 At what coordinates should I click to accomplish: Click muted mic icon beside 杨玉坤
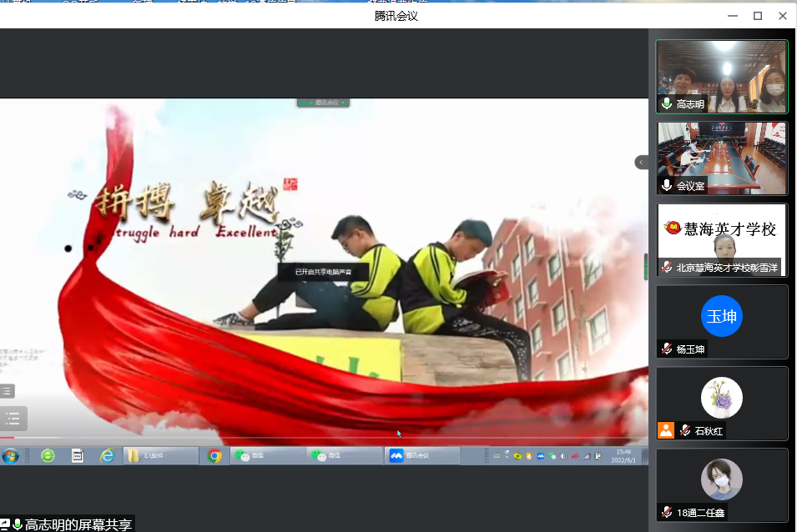tap(667, 349)
